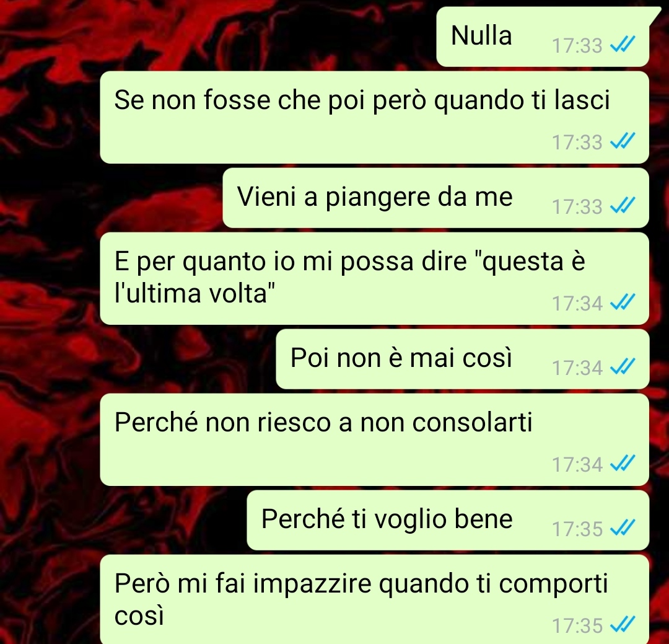Viewport: 669px width, 644px height.
Task: Select the "Perché non riesco a non consolarti" message
Action: tap(374, 440)
